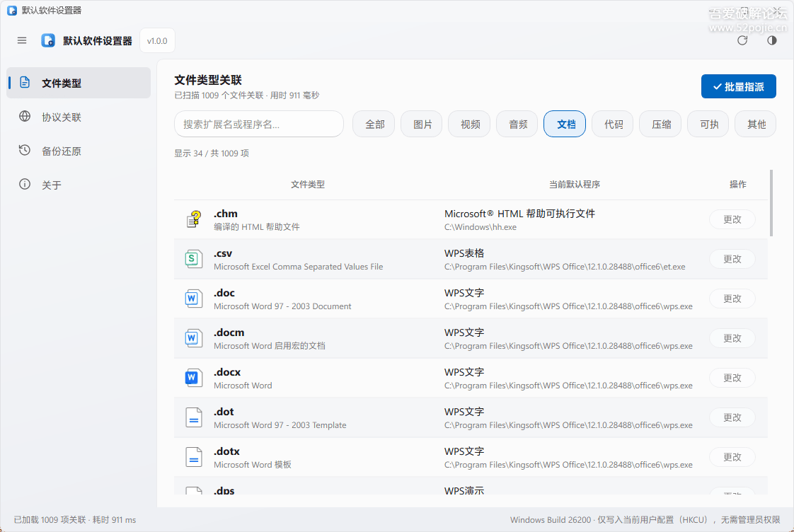Click 更改 for the .docm row
This screenshot has width=794, height=532.
point(732,338)
